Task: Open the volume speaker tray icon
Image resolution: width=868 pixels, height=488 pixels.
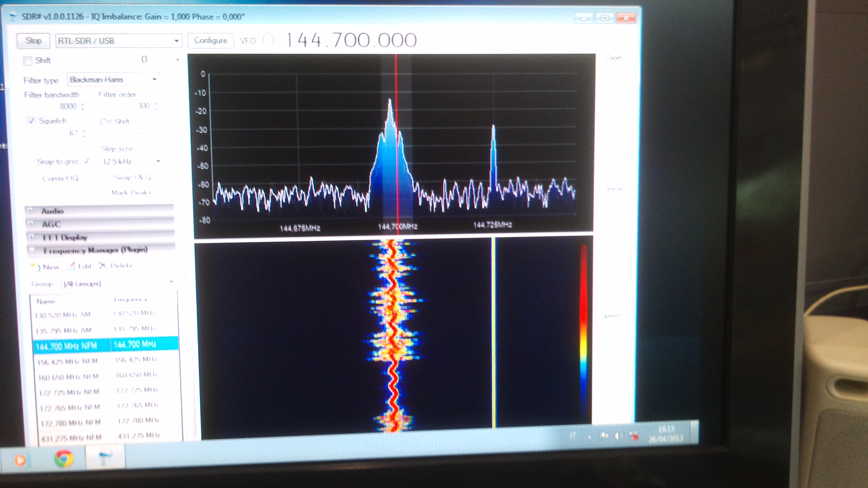Action: click(x=618, y=436)
